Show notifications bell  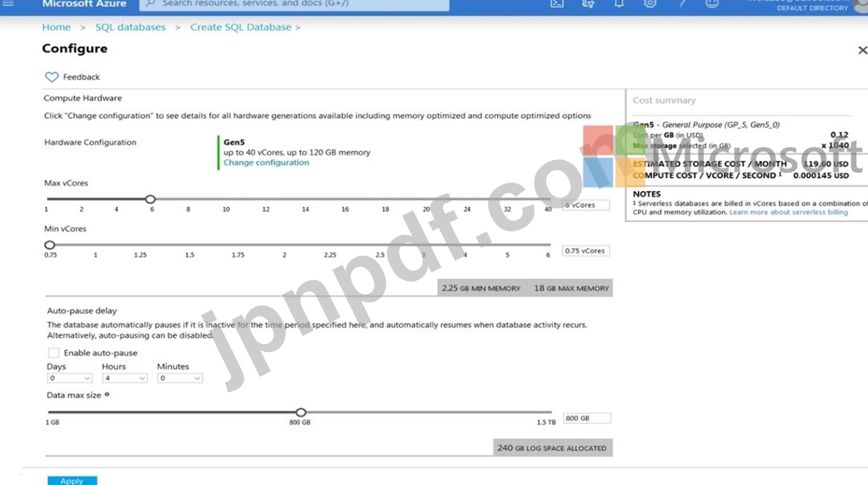pos(619,4)
